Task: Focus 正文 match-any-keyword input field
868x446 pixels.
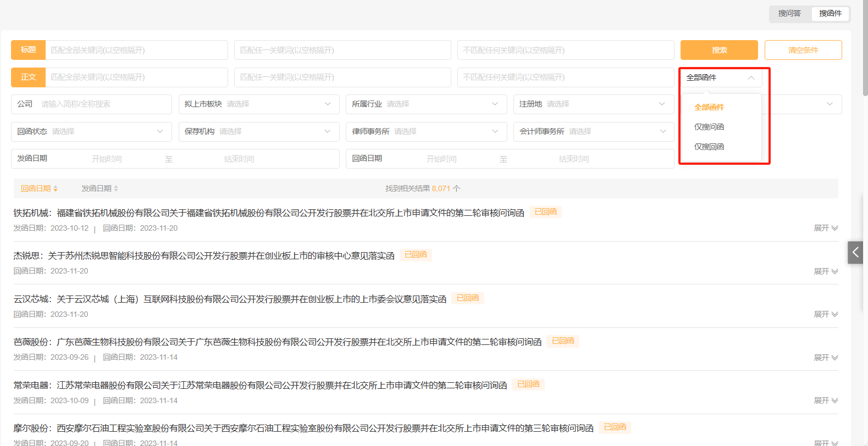Action: click(342, 77)
